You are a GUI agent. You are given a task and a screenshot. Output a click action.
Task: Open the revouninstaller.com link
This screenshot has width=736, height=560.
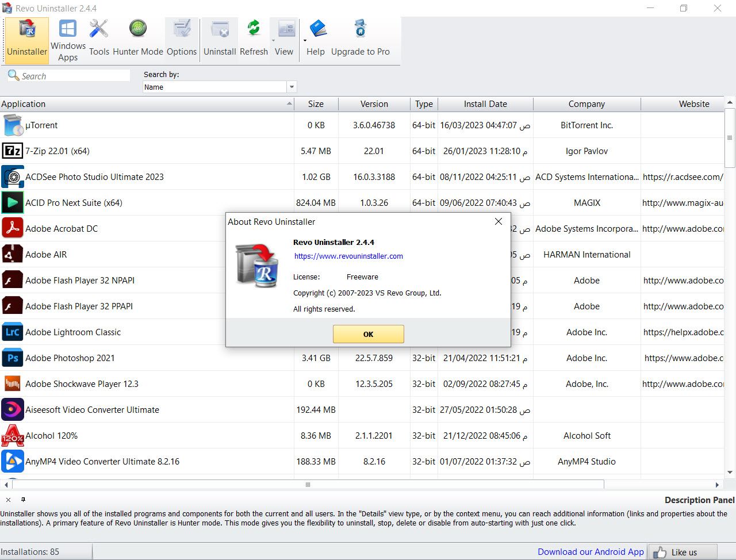[348, 256]
